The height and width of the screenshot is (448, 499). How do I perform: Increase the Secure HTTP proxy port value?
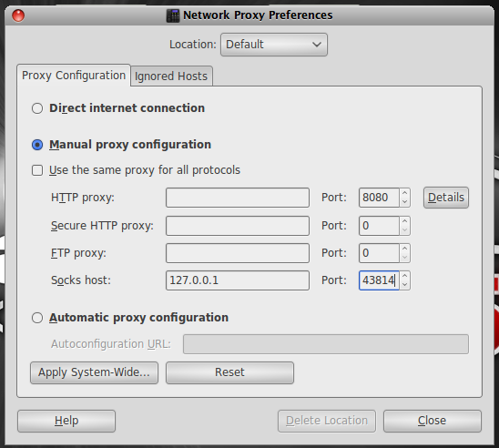404,221
